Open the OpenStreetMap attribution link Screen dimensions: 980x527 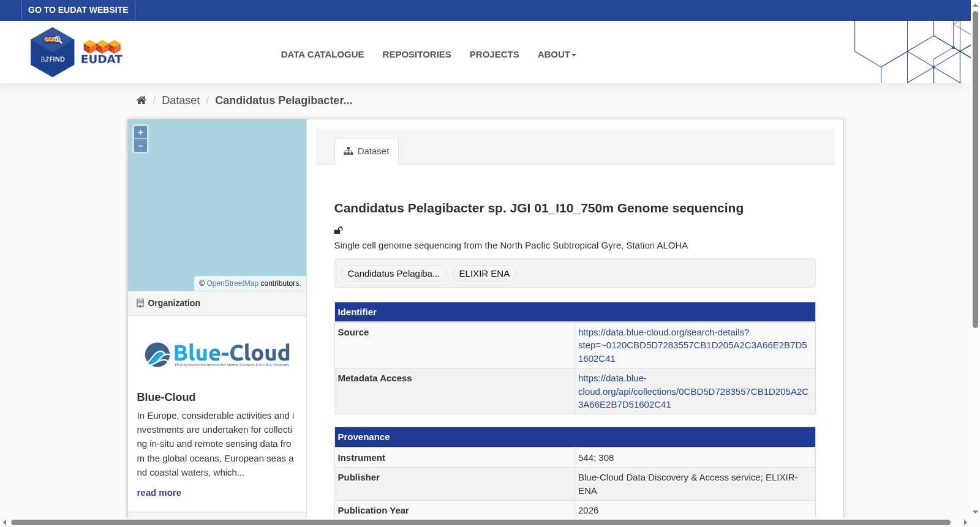[233, 283]
